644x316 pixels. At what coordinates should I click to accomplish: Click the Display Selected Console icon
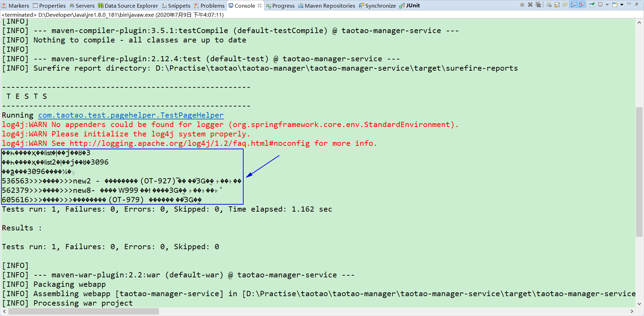click(600, 5)
